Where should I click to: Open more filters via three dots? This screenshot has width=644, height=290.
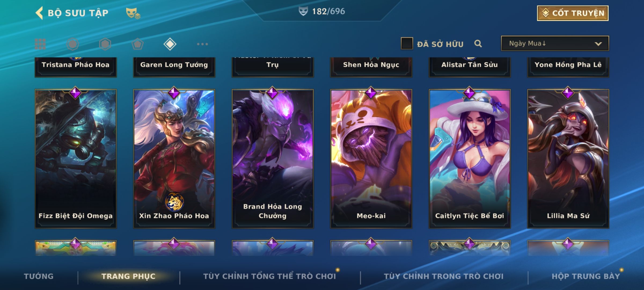[x=202, y=44]
